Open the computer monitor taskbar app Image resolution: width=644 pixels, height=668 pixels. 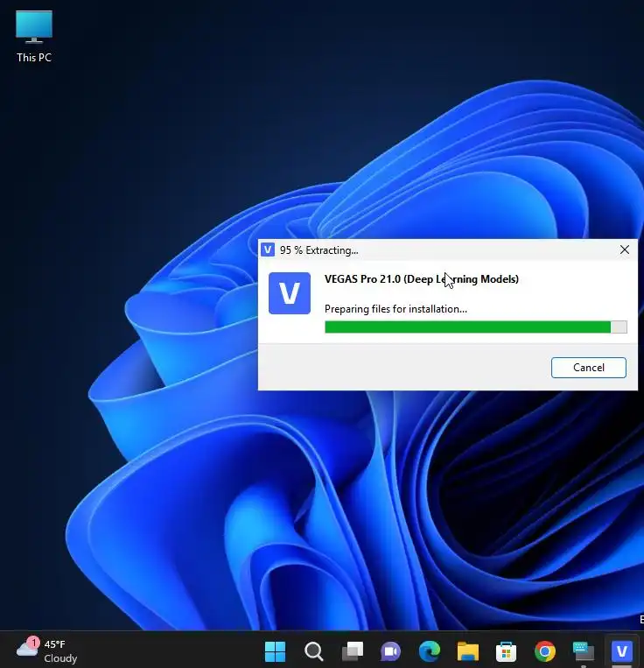pyautogui.click(x=584, y=651)
